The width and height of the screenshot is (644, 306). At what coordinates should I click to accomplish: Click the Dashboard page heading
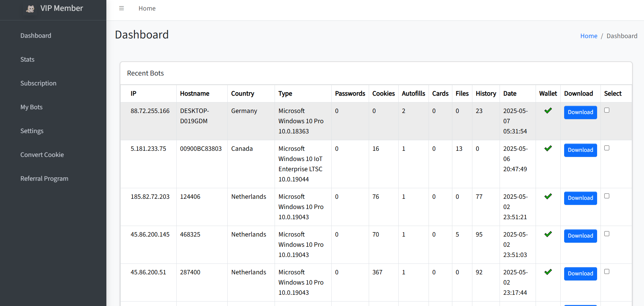[142, 35]
